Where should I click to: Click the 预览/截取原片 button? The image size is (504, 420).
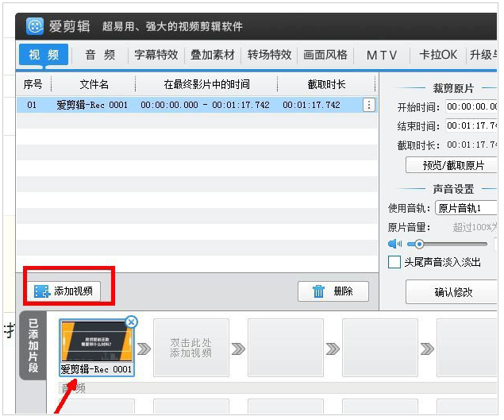click(x=452, y=165)
